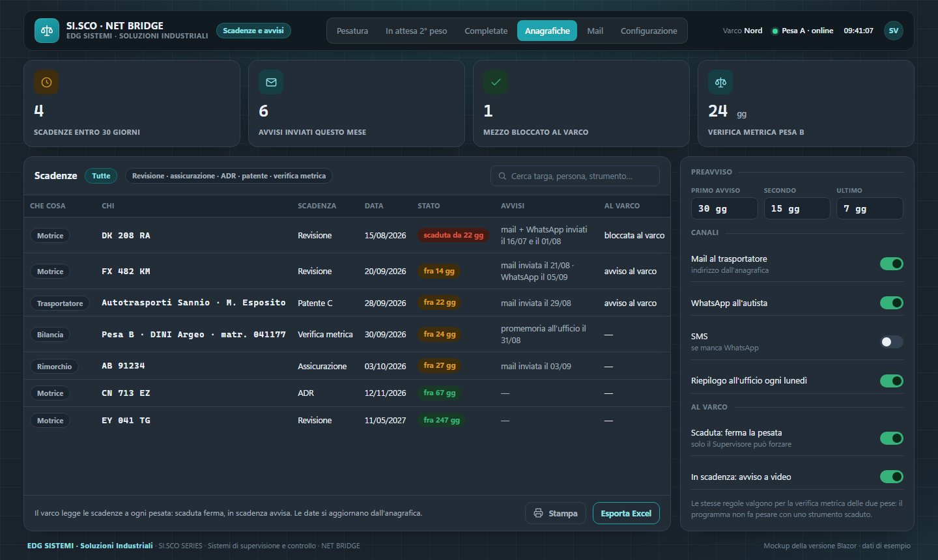The image size is (938, 560).
Task: Click the green Pesa A online status dot
Action: [x=775, y=31]
